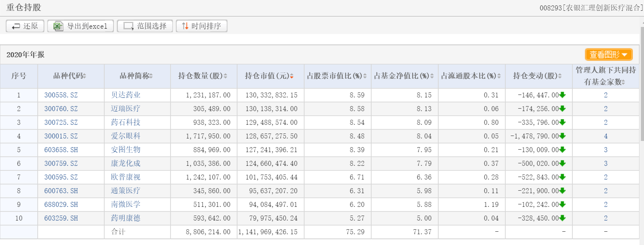Sort by 占股票市值比(%) column arrows
This screenshot has height=245, width=644.
pos(365,76)
